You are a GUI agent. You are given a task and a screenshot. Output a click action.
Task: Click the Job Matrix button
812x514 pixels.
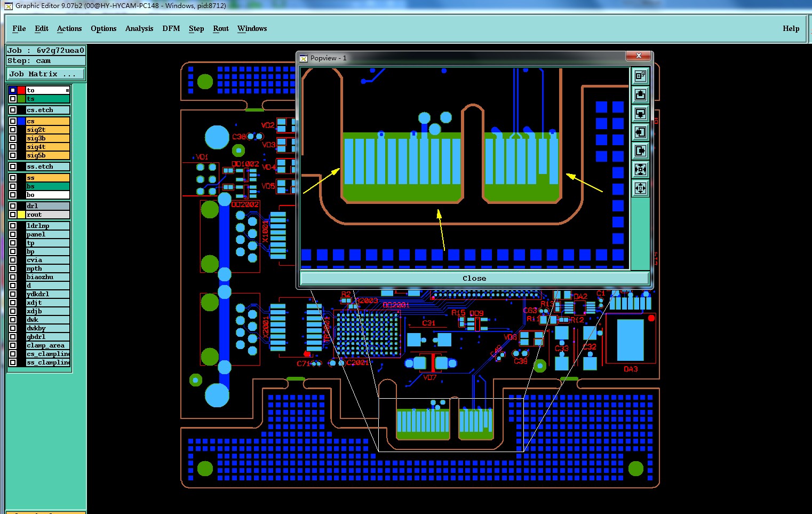point(46,74)
